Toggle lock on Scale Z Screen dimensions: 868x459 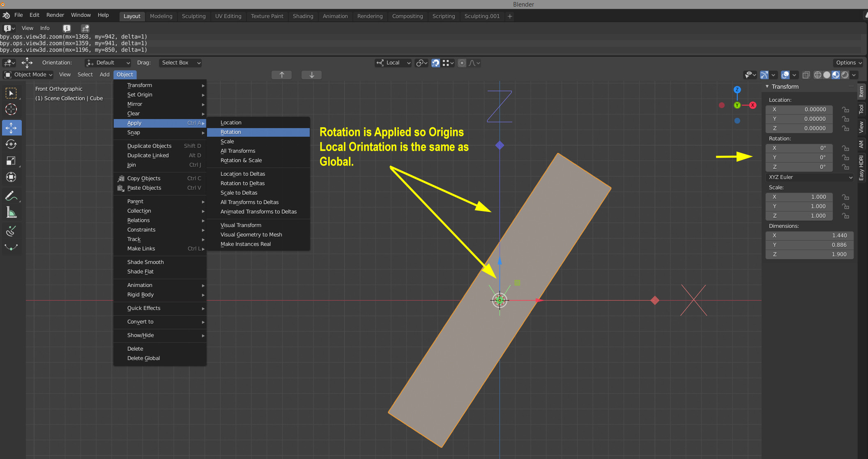coord(845,216)
